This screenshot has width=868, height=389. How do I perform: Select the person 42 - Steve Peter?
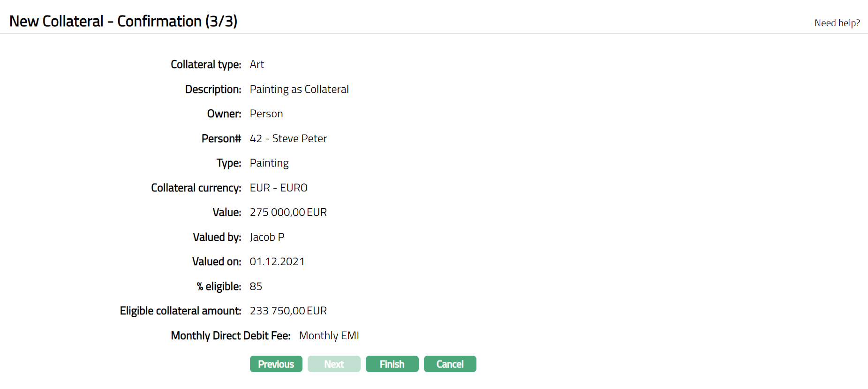[x=288, y=138]
